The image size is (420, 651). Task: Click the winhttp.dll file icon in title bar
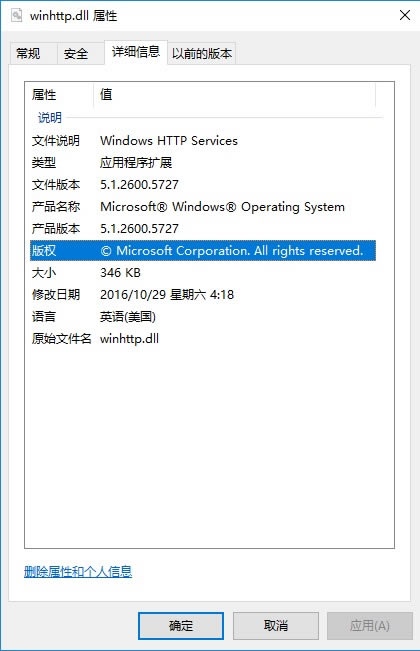(17, 16)
